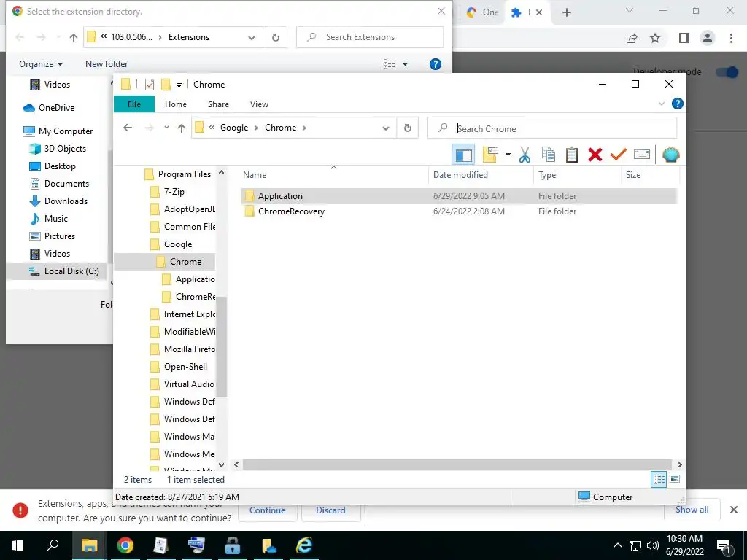Click the Chrome share page icon
Image resolution: width=747 pixels, height=560 pixels.
click(x=632, y=38)
